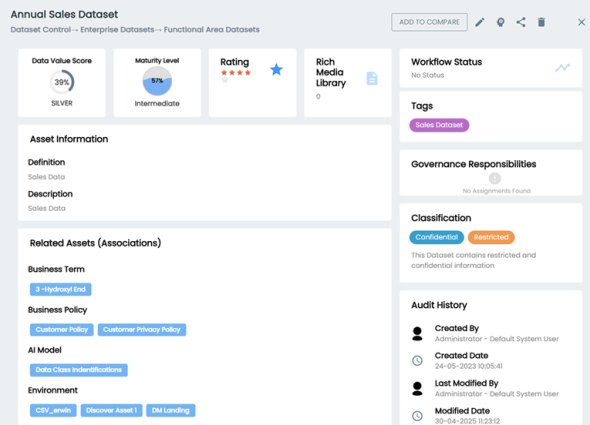This screenshot has height=425, width=590.
Task: Click the Restricted classification chip
Action: tap(491, 237)
